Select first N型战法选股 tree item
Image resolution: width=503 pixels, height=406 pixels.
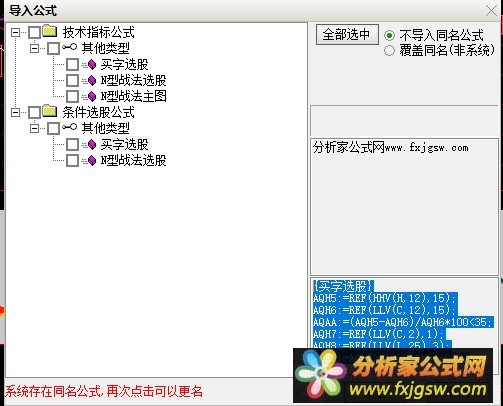click(x=133, y=80)
